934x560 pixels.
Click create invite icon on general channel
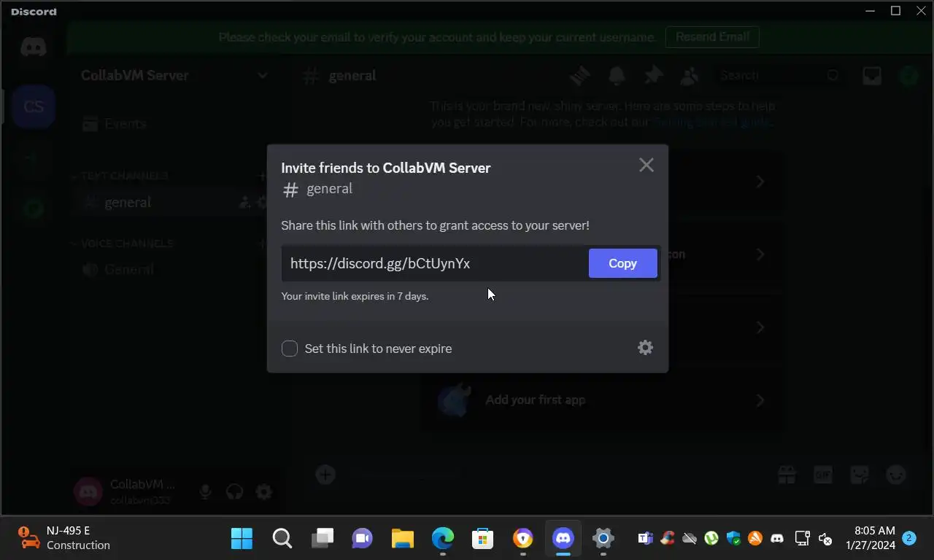coord(244,203)
